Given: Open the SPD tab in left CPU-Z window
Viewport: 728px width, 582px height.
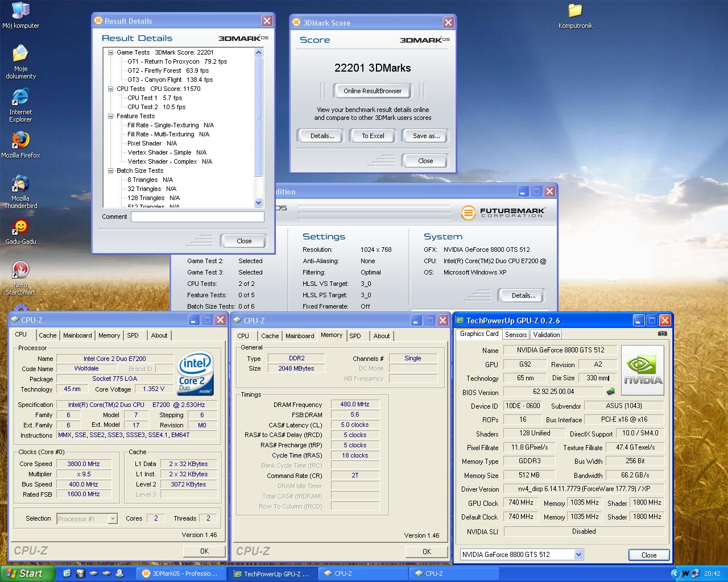Looking at the screenshot, I should pyautogui.click(x=133, y=335).
